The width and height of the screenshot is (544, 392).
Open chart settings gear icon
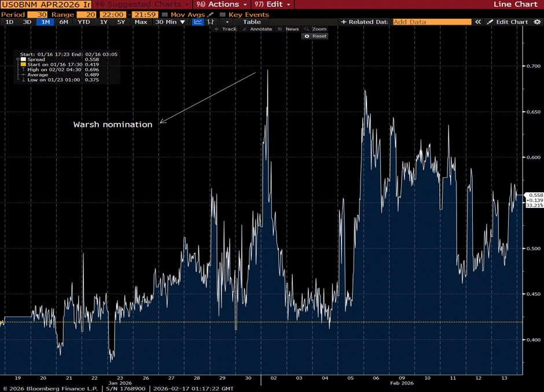tap(536, 22)
